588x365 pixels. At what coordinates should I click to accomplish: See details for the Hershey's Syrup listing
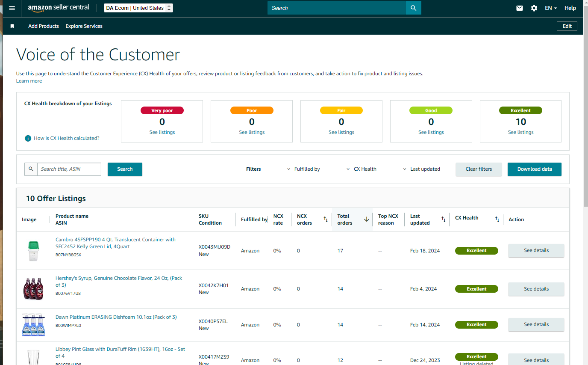coord(536,289)
